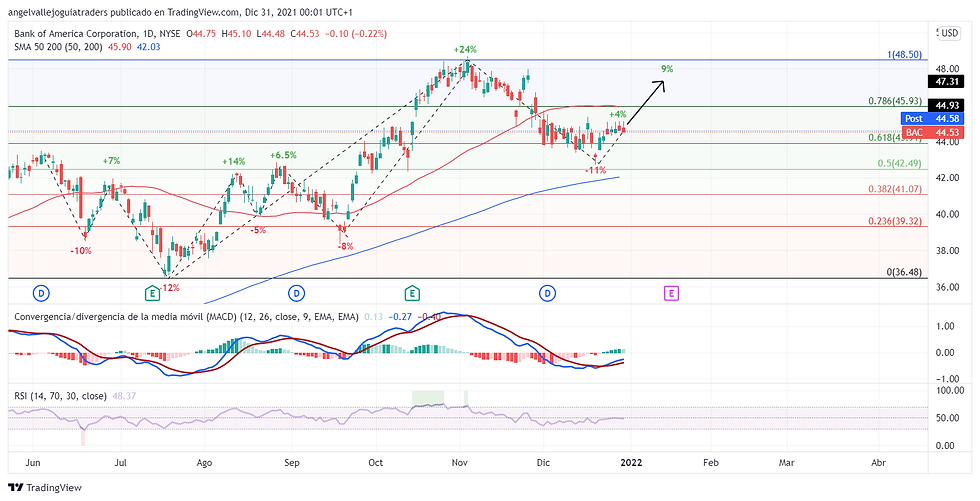Select the SMA 50 200 indicator legend
This screenshot has height=501, width=980.
(x=58, y=46)
